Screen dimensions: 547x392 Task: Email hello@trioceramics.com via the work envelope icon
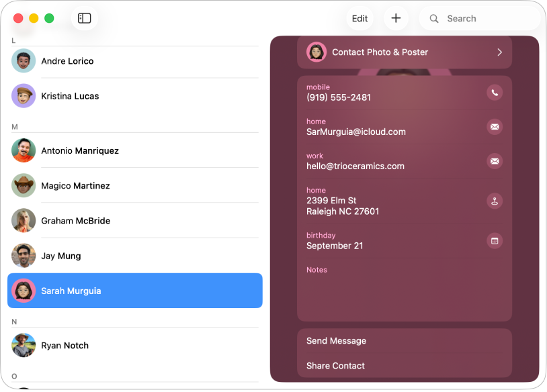(x=495, y=161)
